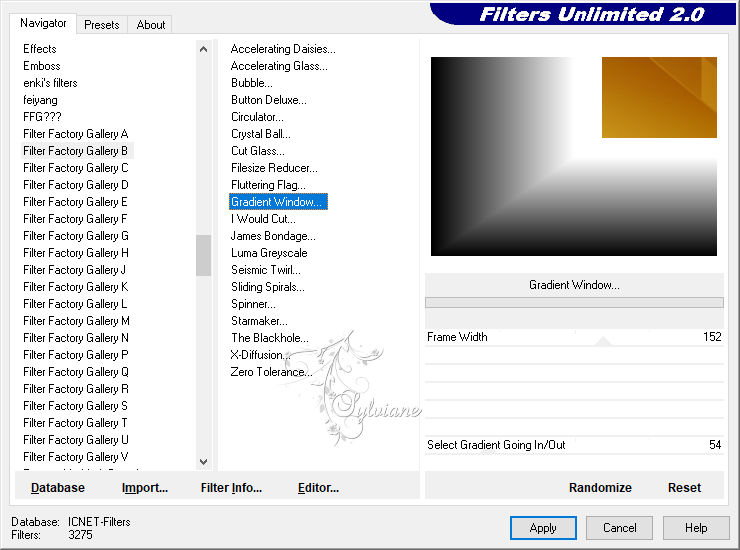The width and height of the screenshot is (740, 550).
Task: Open Filter Info...
Action: (231, 488)
